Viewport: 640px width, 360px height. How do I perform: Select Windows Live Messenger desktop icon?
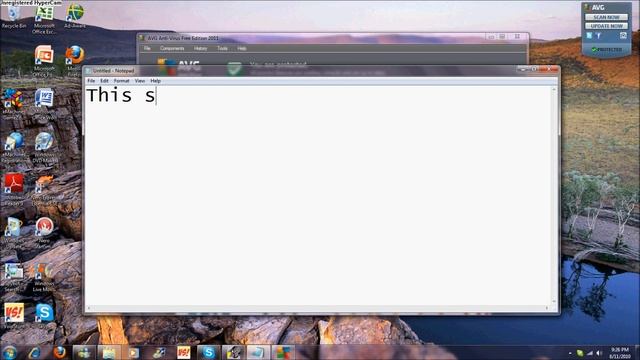(x=43, y=278)
